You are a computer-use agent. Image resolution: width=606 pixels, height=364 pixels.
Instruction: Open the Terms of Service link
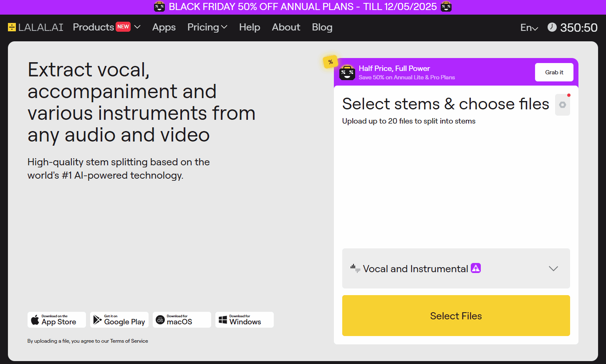point(129,341)
